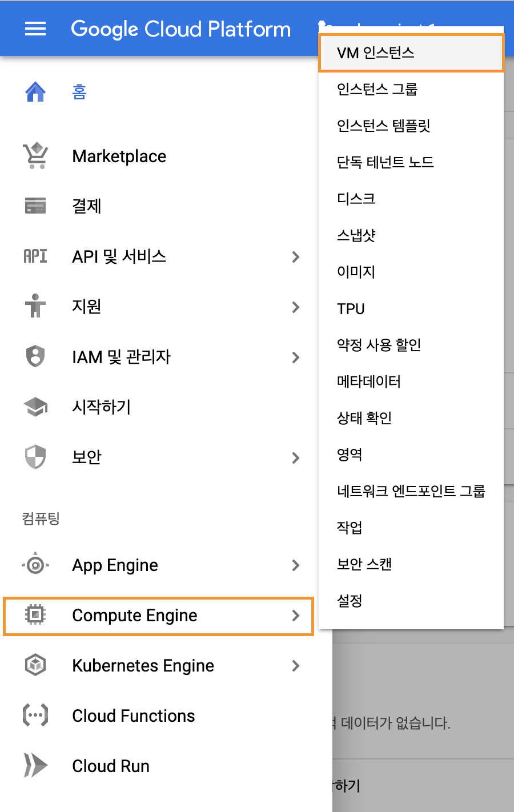Expand the Compute Engine submenu arrow

pos(296,616)
